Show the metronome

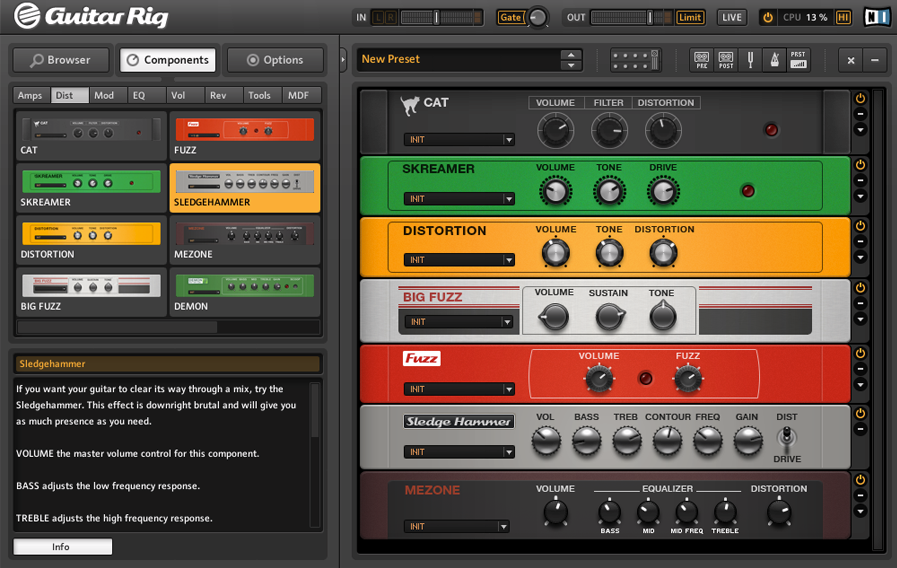pos(774,59)
